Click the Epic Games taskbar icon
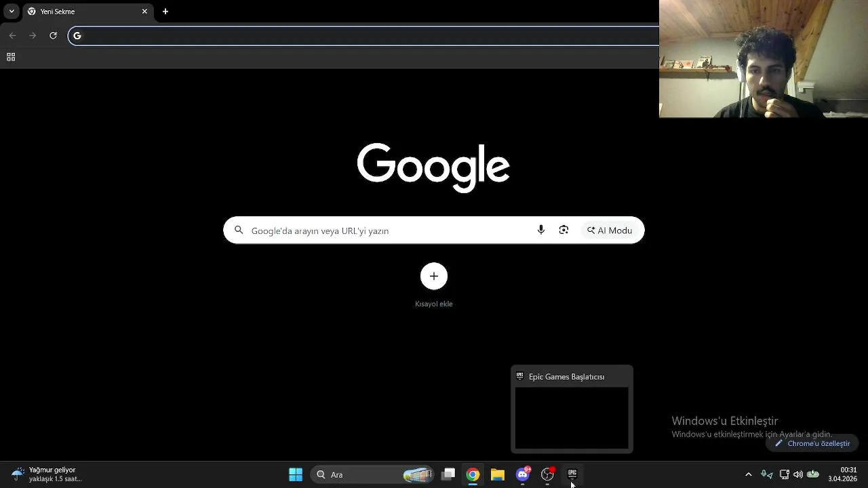The width and height of the screenshot is (868, 488). coord(572,474)
